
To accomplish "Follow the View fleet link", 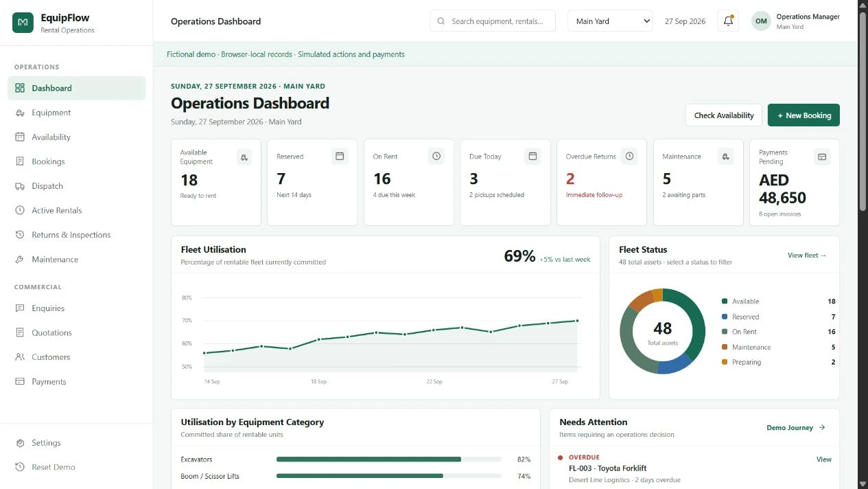I will tap(807, 255).
